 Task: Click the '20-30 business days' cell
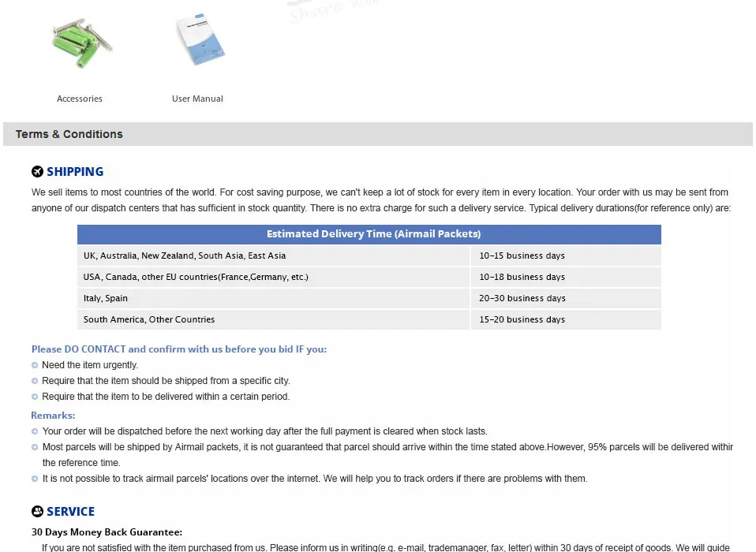[x=566, y=298]
